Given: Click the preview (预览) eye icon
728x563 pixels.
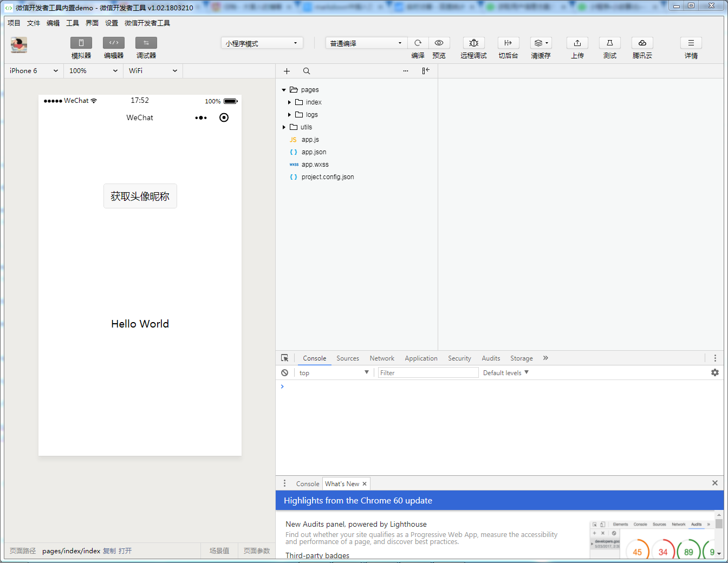Looking at the screenshot, I should tap(439, 43).
